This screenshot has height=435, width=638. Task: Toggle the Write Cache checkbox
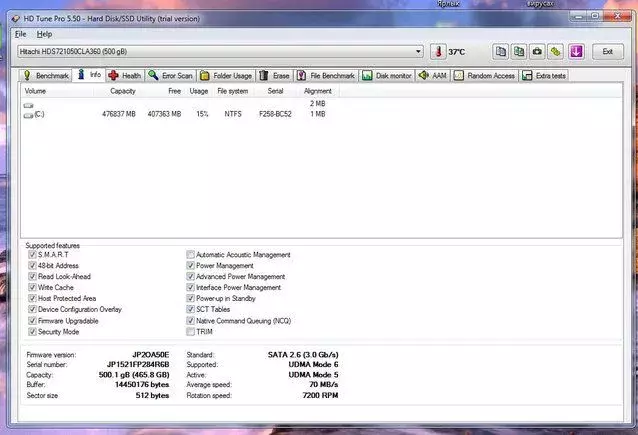click(x=32, y=288)
